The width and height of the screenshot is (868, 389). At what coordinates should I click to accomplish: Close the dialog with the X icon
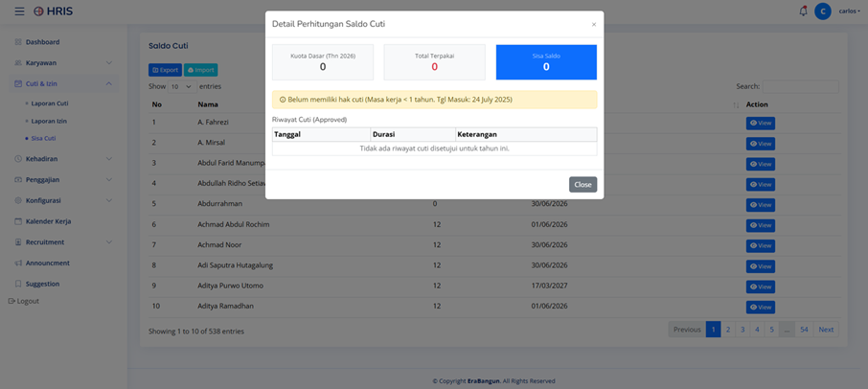pyautogui.click(x=594, y=24)
